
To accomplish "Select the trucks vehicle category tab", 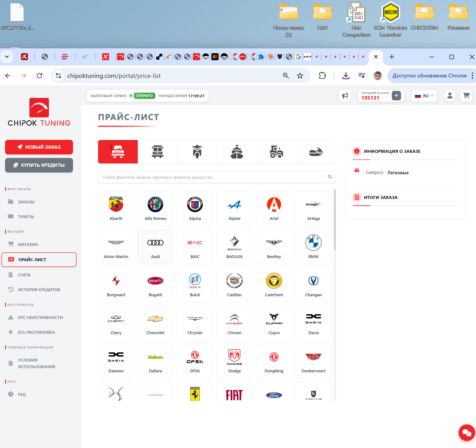I will pyautogui.click(x=157, y=152).
